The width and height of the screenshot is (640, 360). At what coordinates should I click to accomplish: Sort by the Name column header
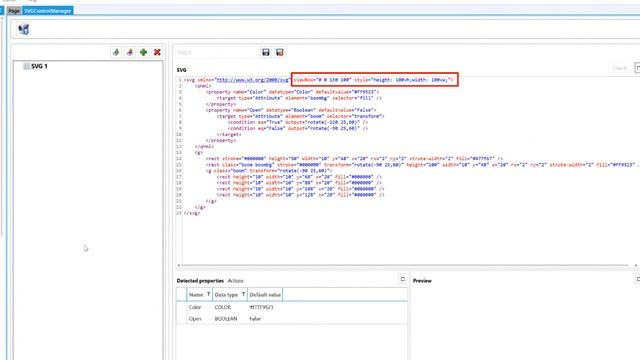196,295
